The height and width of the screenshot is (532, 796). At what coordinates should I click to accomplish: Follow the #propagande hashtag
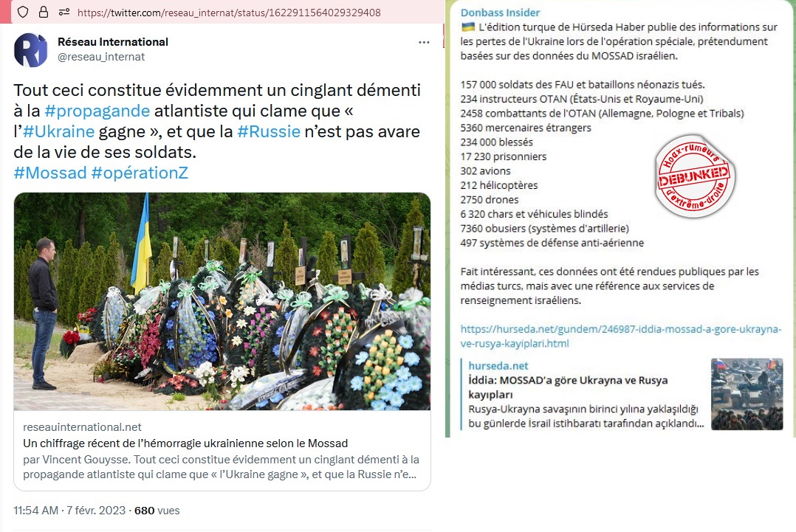(x=97, y=111)
